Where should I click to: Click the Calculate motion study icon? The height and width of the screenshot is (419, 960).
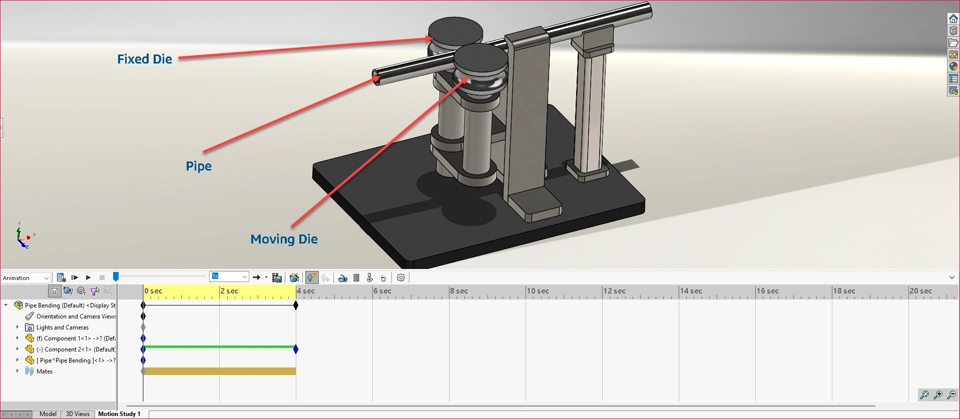[61, 277]
